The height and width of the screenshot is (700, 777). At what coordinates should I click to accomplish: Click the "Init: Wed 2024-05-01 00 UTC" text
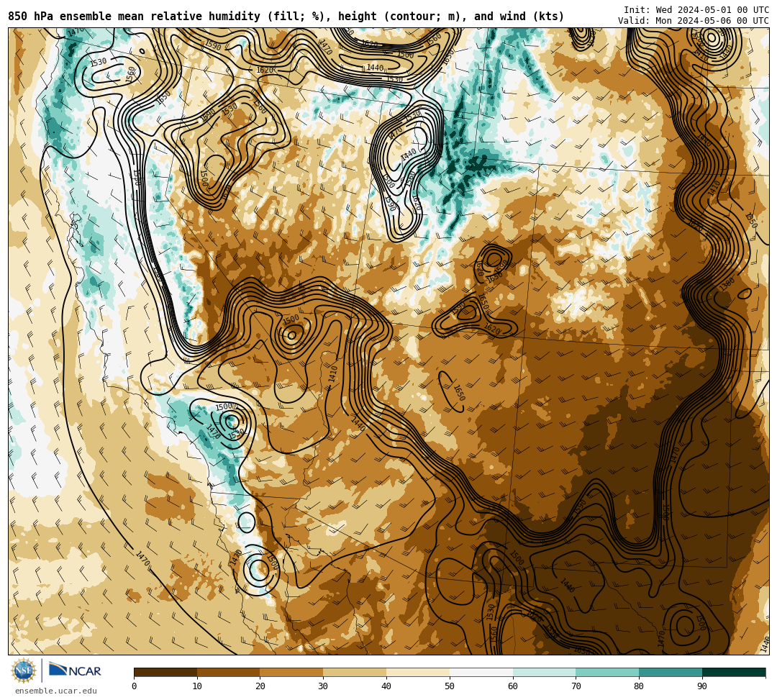point(696,10)
